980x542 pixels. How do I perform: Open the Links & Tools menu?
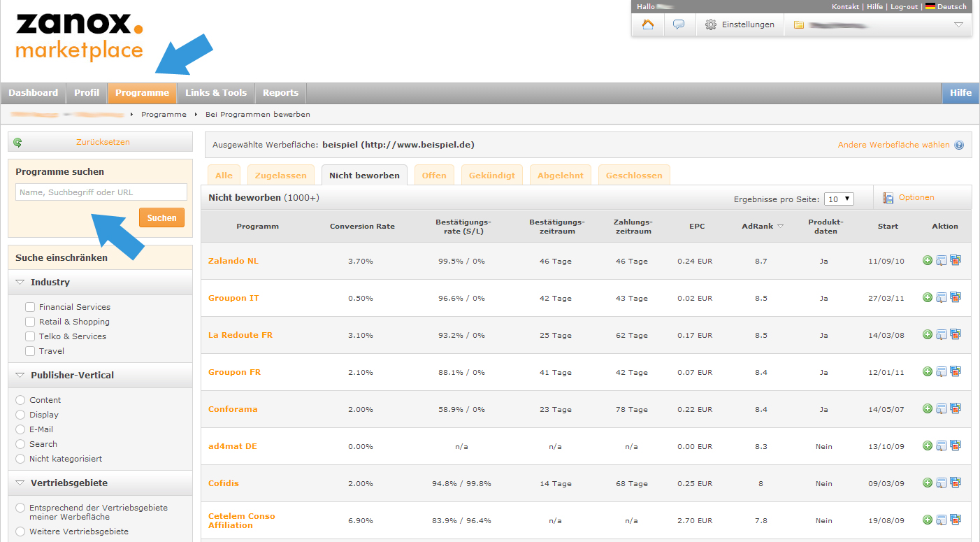216,92
